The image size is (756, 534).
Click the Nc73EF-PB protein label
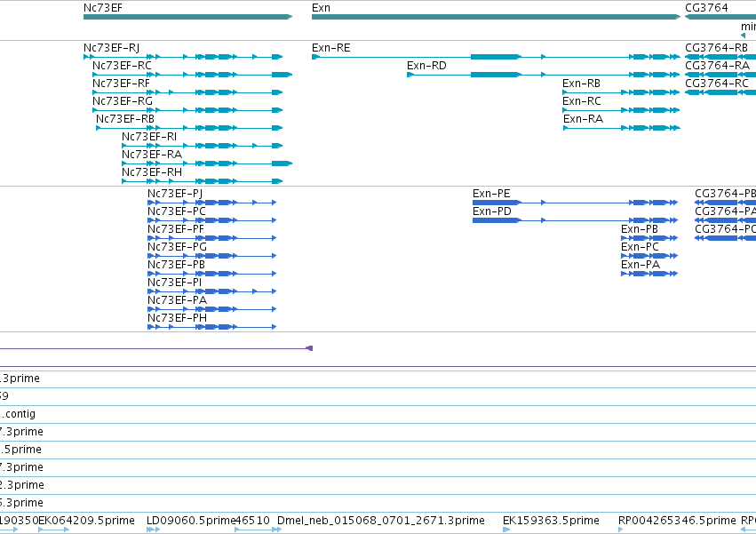(x=176, y=265)
